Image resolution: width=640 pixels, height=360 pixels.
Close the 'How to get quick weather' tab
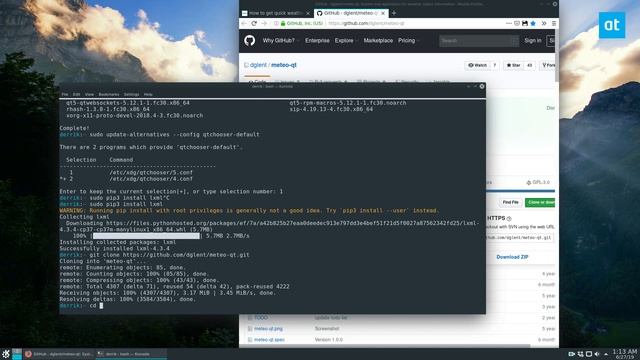pos(308,13)
